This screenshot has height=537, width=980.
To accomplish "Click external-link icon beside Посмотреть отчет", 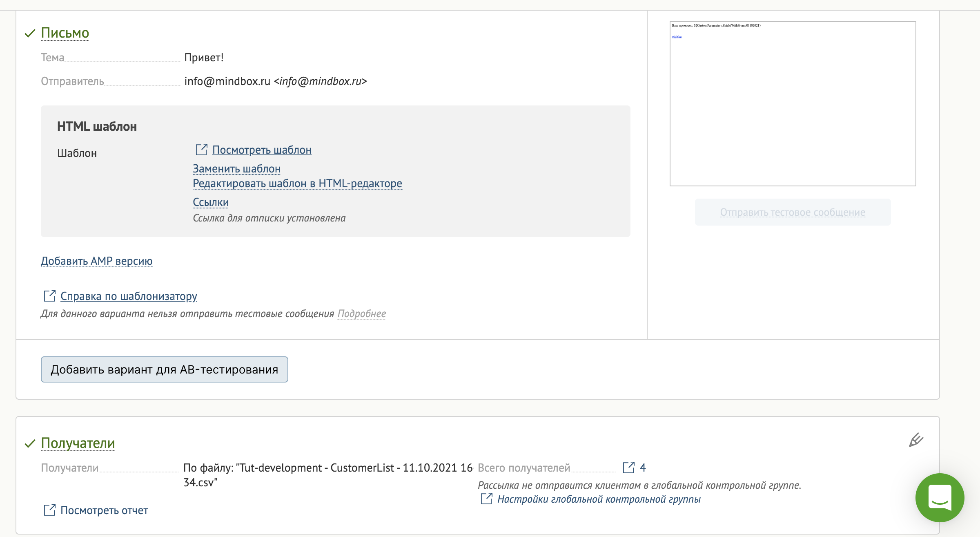I will click(49, 510).
